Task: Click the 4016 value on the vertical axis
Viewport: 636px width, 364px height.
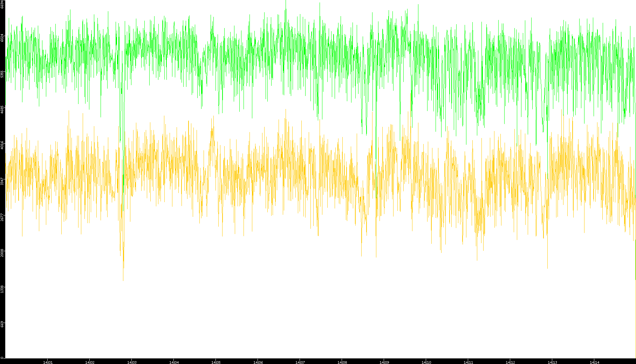Action: pos(2,145)
